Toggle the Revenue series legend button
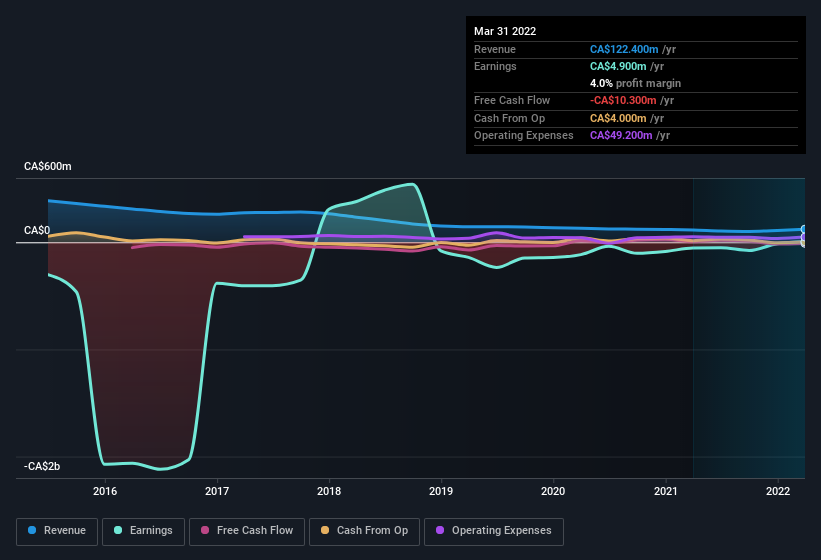Viewport: 821px width, 560px height. (57, 531)
